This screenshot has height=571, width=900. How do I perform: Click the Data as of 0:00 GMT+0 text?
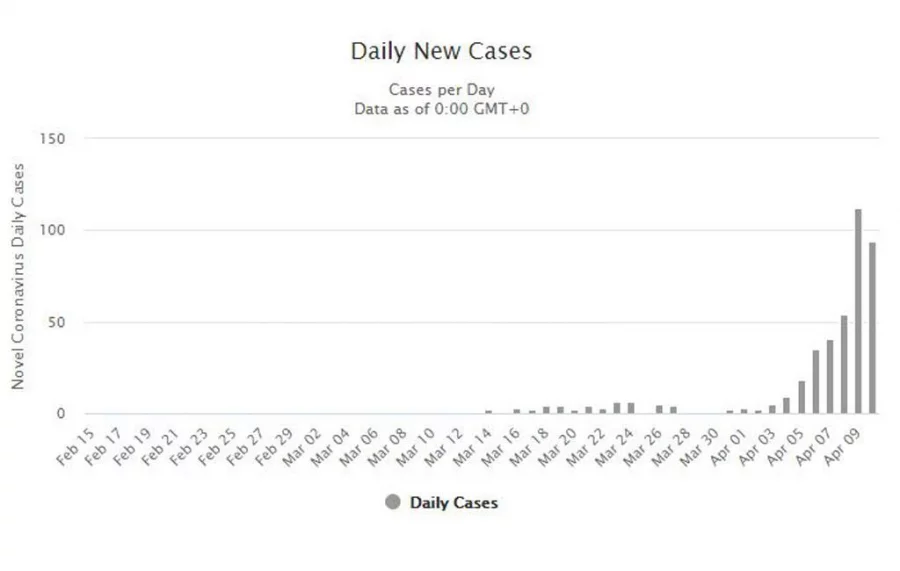[441, 109]
